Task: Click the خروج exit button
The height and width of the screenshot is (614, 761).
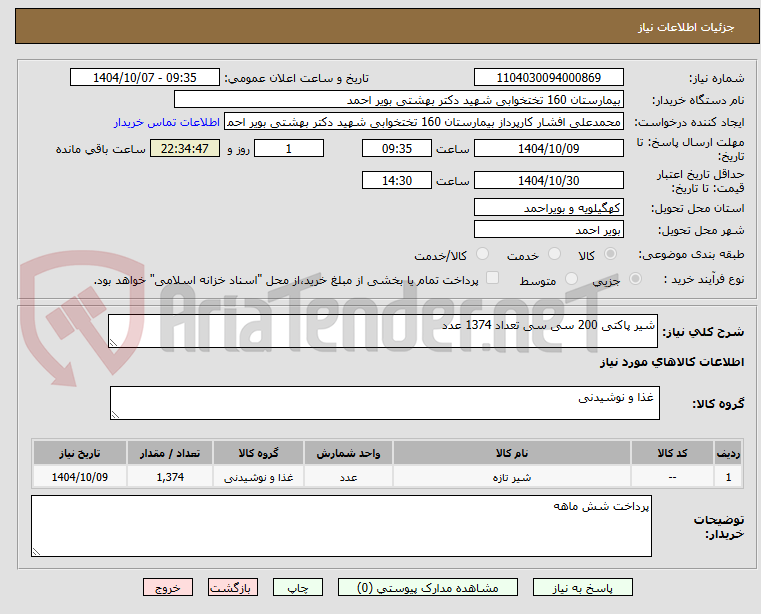Action: (168, 587)
